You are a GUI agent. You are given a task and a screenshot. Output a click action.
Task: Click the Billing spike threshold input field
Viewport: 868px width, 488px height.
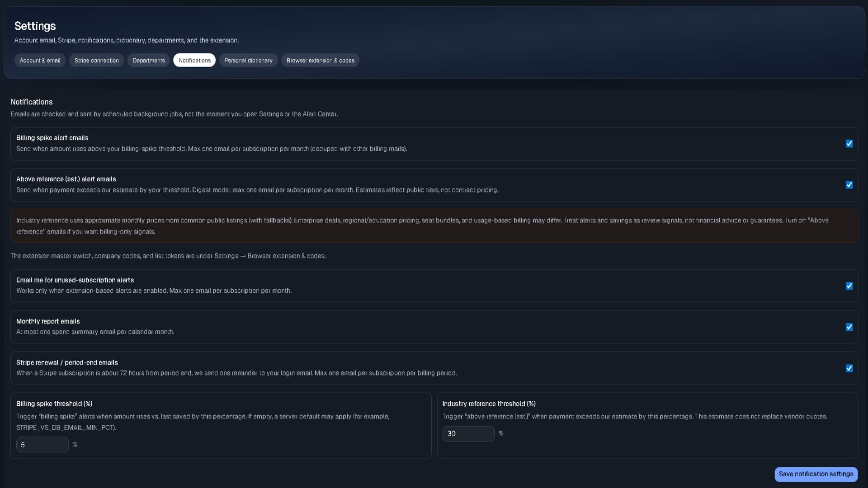pyautogui.click(x=42, y=445)
